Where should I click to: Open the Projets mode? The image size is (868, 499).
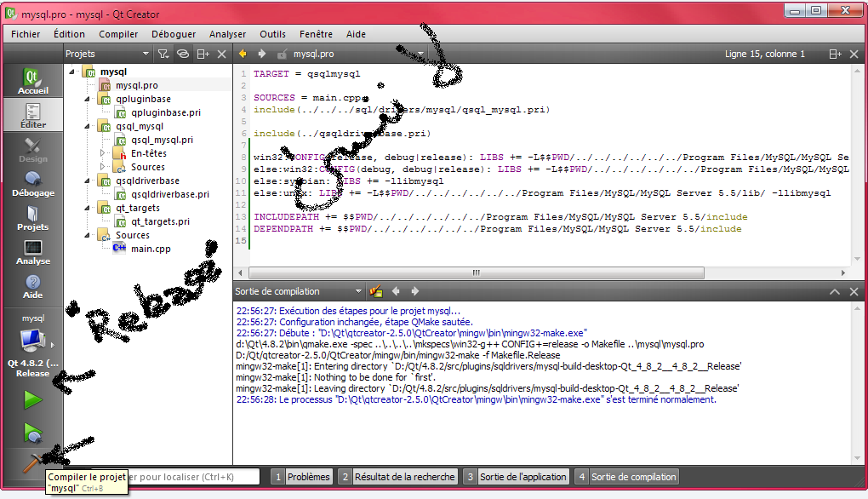[32, 218]
